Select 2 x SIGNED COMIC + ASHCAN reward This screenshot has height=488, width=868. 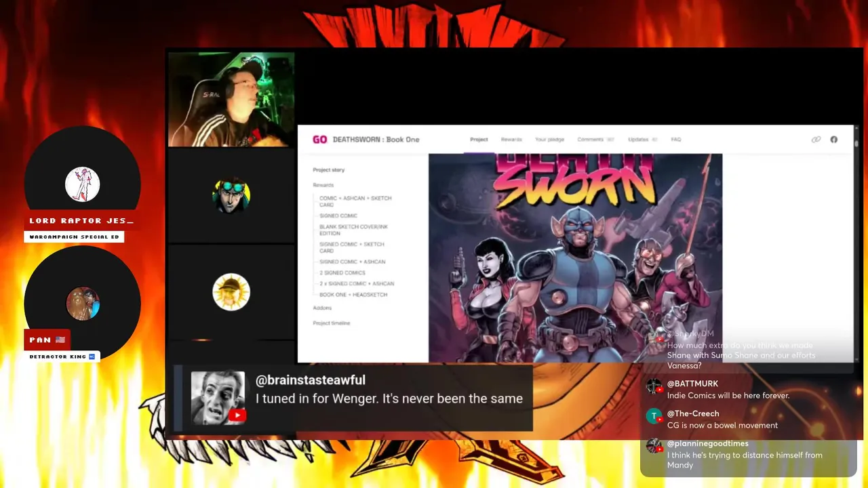tap(356, 283)
